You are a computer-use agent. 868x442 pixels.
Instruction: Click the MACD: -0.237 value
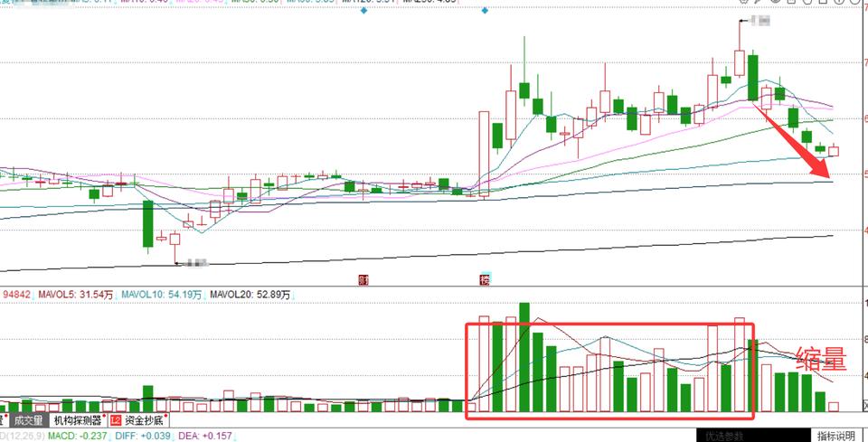pyautogui.click(x=79, y=436)
